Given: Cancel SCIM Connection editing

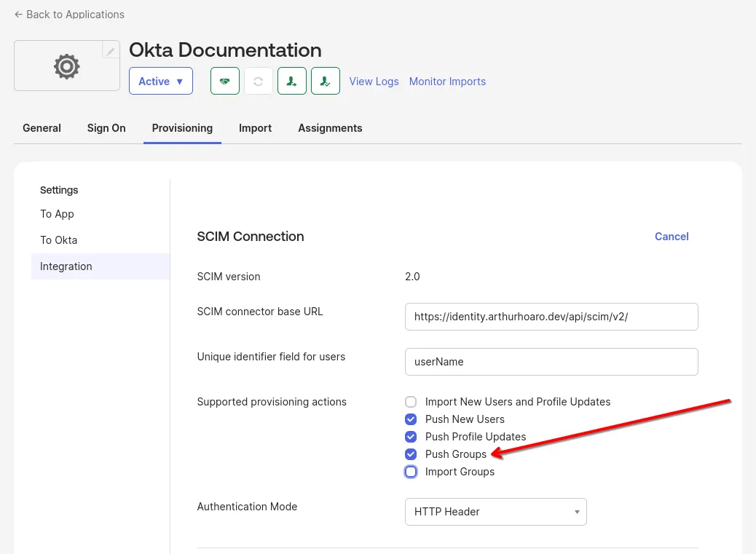Looking at the screenshot, I should [x=672, y=237].
